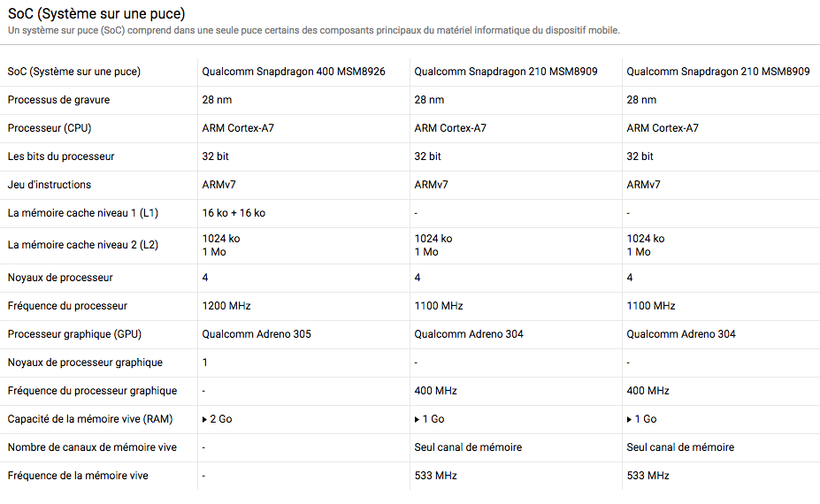
Task: Select the middle column 533 MHz value
Action: click(x=435, y=476)
